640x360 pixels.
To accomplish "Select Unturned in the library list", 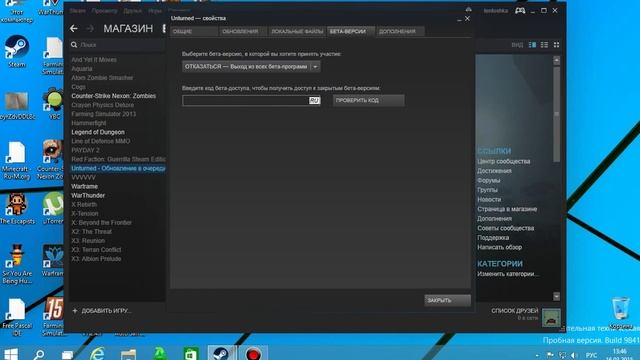I will pos(118,168).
